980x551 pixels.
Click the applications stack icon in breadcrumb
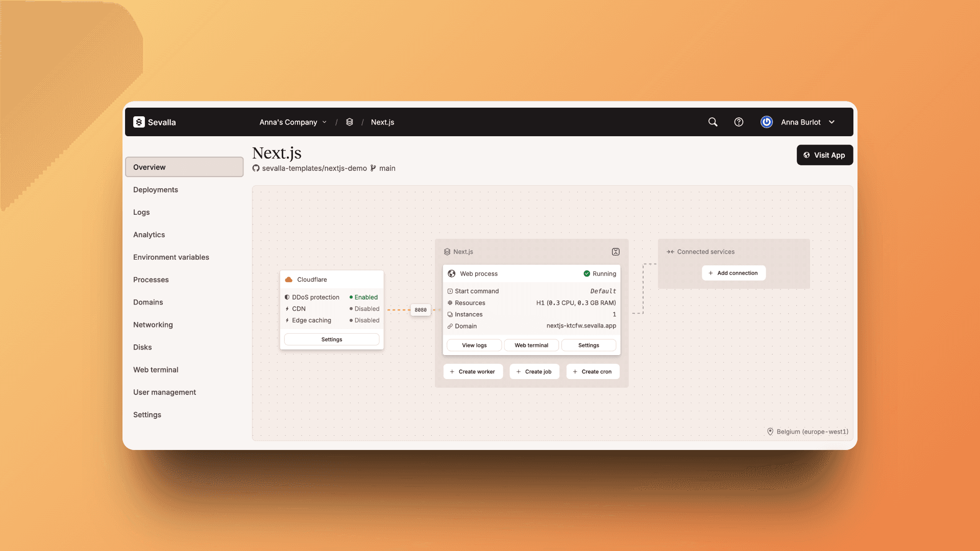click(x=350, y=122)
